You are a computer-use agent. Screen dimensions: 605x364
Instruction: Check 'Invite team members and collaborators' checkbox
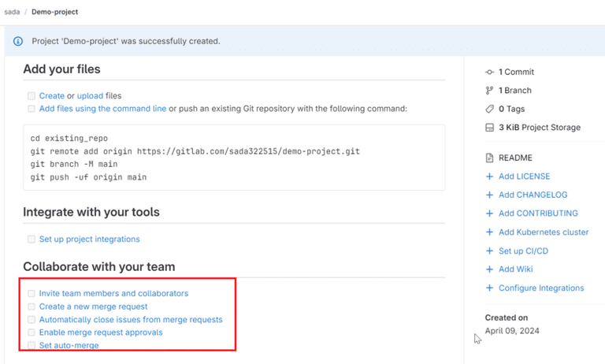(32, 293)
